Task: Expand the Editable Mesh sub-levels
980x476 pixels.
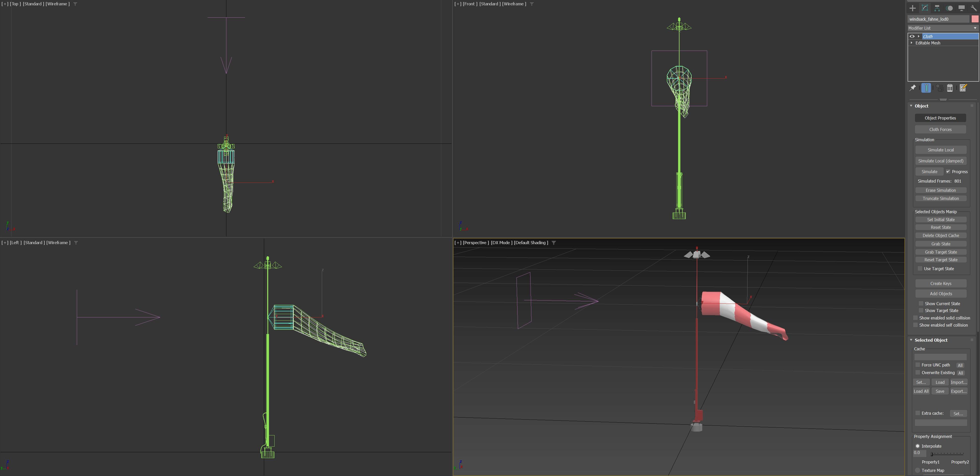Action: pos(912,43)
